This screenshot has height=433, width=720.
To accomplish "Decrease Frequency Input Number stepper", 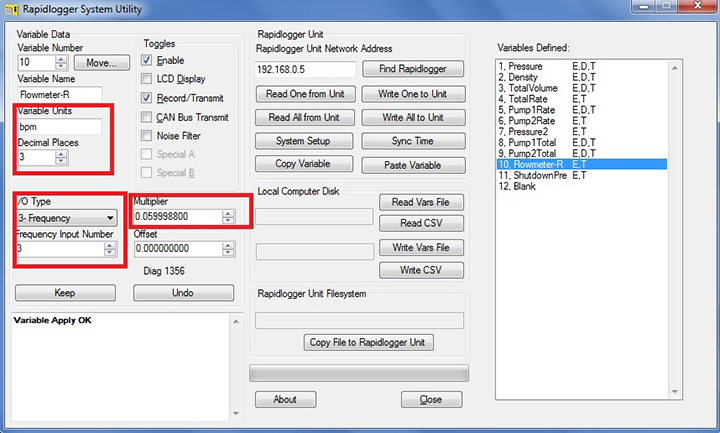I will click(110, 253).
